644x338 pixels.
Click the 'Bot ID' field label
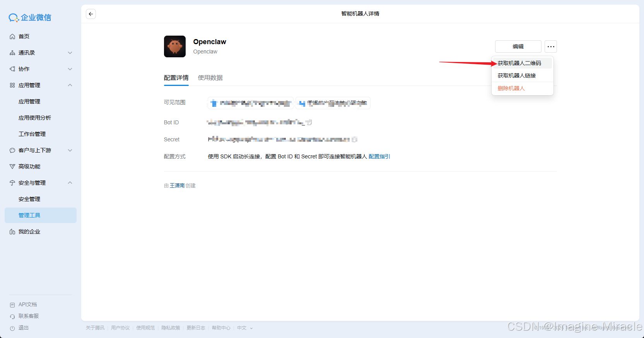[x=171, y=122]
